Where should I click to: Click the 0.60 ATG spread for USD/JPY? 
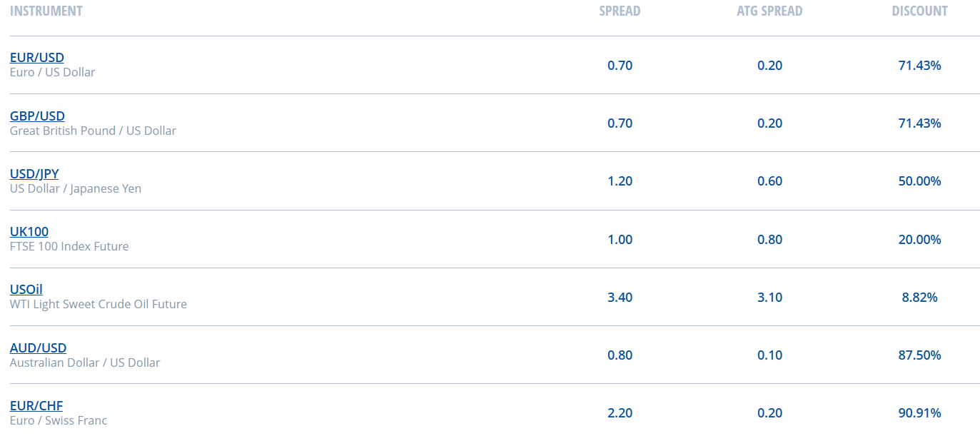coord(769,181)
